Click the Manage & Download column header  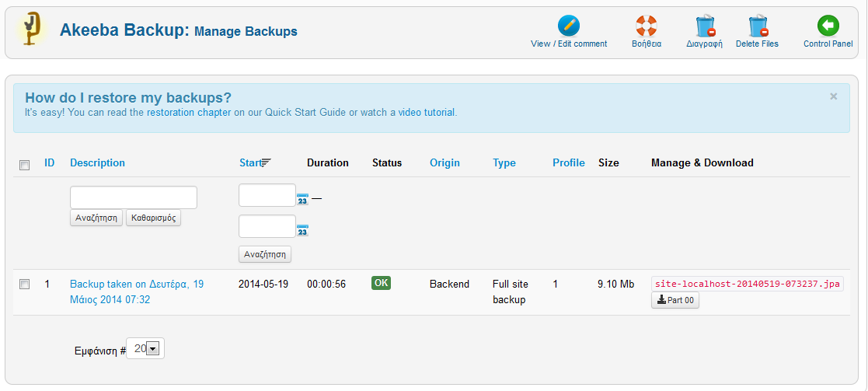(x=702, y=162)
